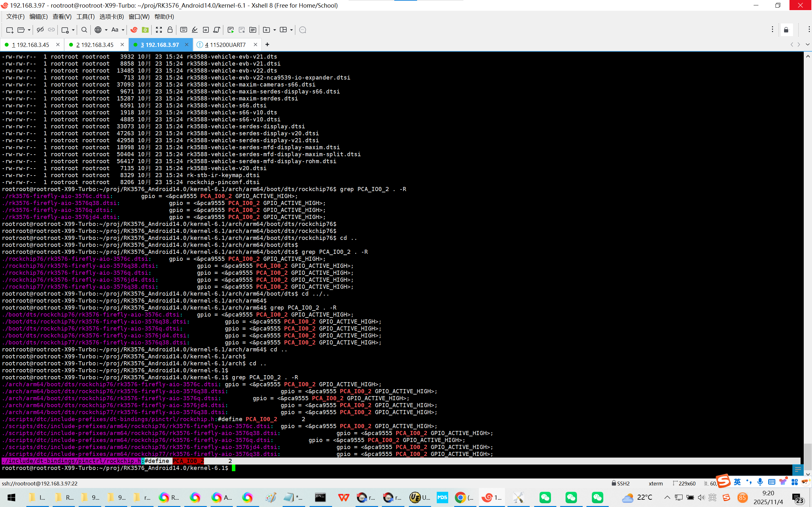Image resolution: width=812 pixels, height=507 pixels.
Task: Click the New session icon
Action: pos(10,30)
